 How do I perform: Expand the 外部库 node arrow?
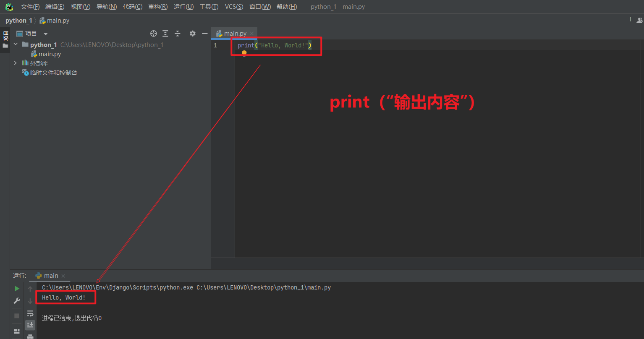pos(16,63)
